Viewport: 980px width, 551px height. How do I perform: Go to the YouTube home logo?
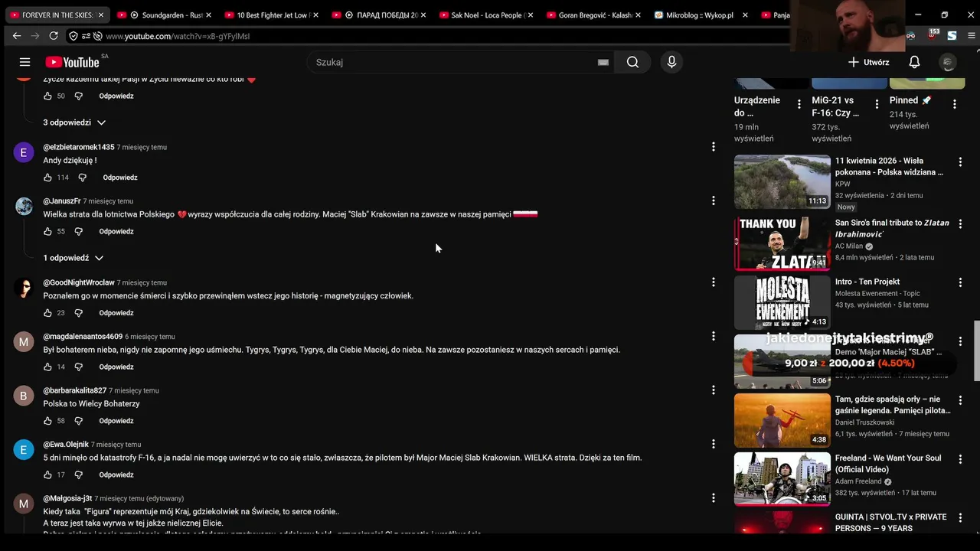coord(72,62)
